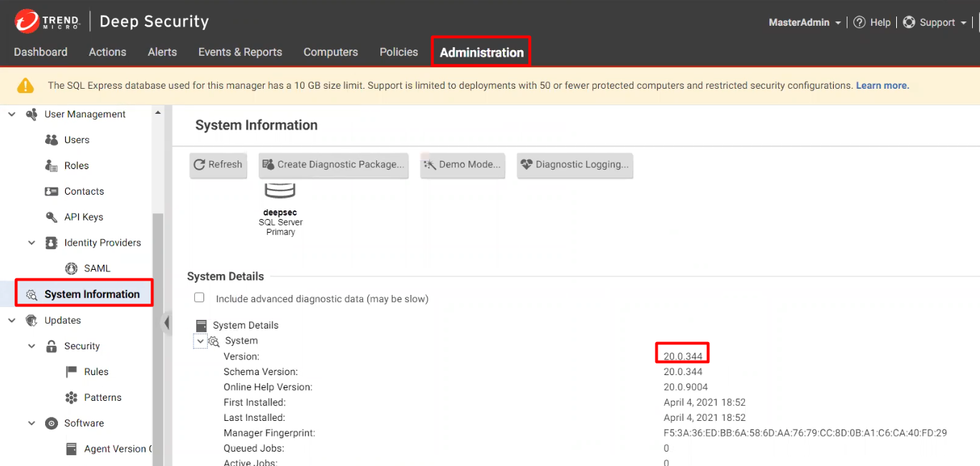Screen dimensions: 980x466
Task: Click the Refresh button
Action: coord(218,165)
